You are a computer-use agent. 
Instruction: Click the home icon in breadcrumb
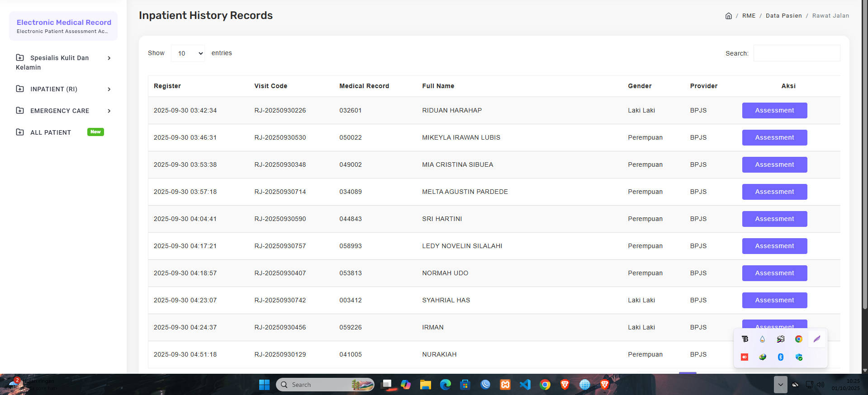728,16
